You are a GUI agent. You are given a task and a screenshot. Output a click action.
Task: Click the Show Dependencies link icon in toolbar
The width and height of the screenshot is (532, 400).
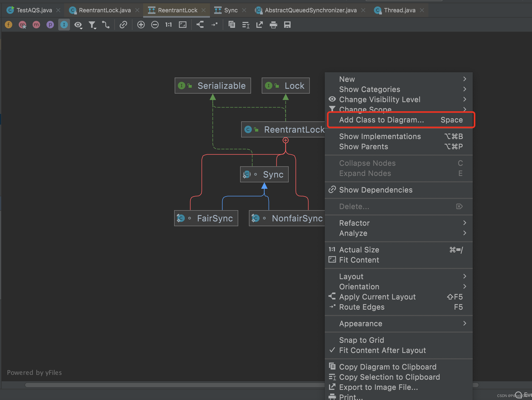123,25
